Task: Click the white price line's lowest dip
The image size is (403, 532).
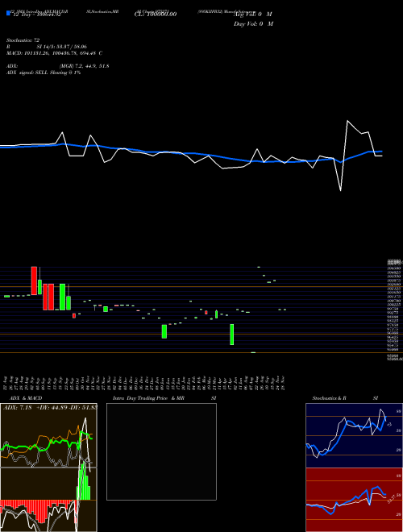Action: coord(341,190)
